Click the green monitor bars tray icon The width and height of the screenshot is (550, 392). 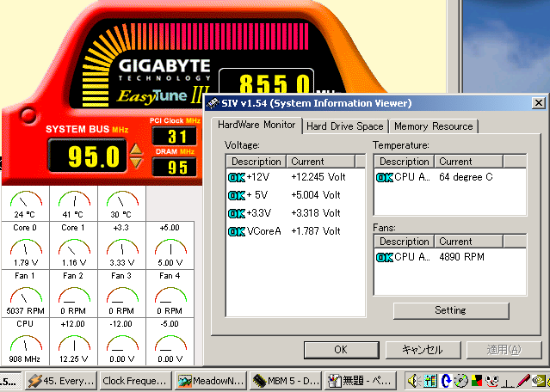coord(430,381)
